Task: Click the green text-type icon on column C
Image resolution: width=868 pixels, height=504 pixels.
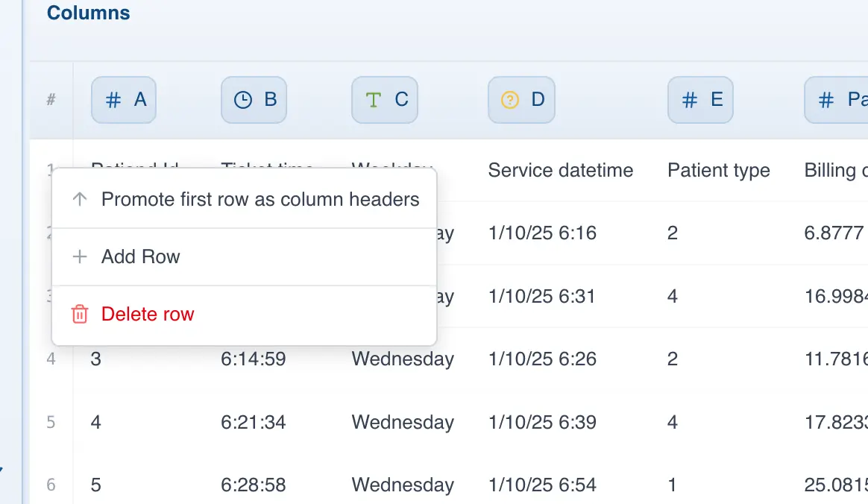Action: (x=374, y=100)
